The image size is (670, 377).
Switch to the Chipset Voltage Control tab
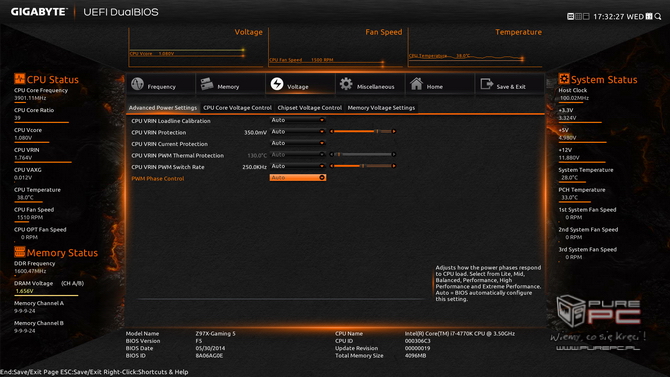click(309, 108)
